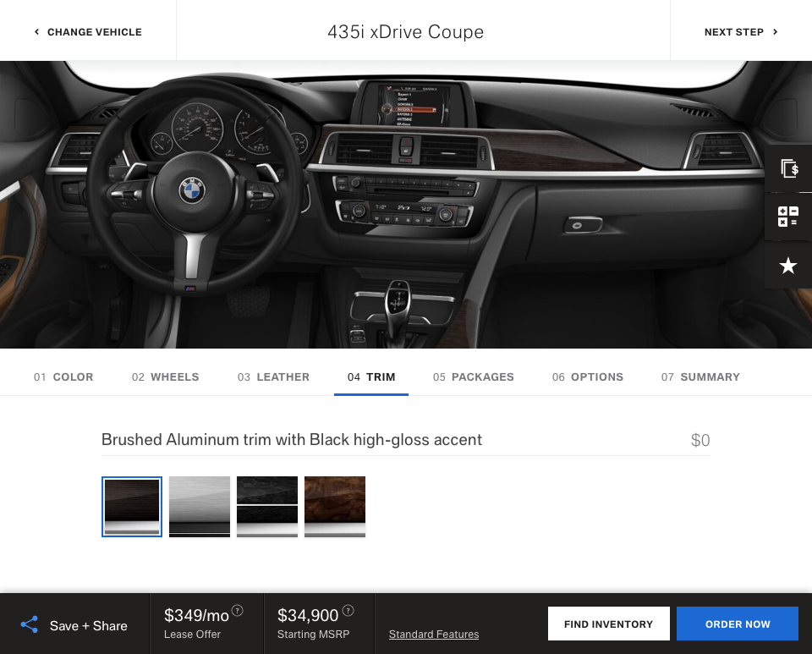
Task: Select the 04 Trim tab
Action: pos(371,377)
